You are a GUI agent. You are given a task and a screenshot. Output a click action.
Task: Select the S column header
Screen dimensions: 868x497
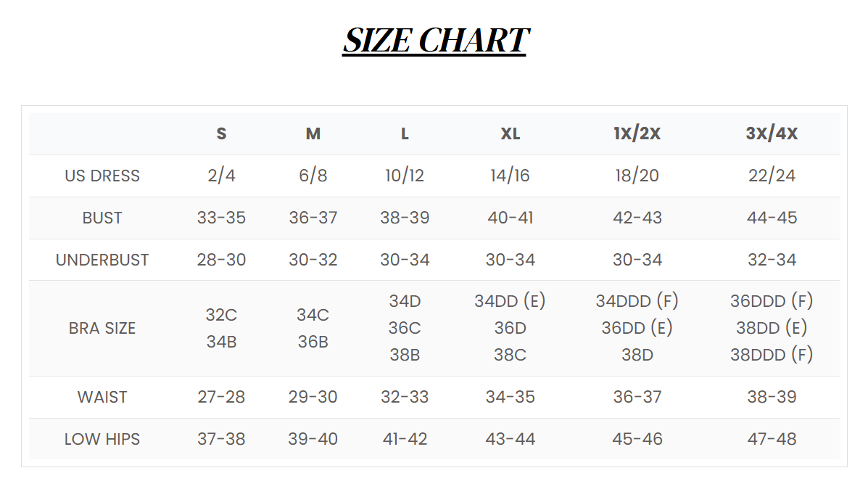pos(221,134)
